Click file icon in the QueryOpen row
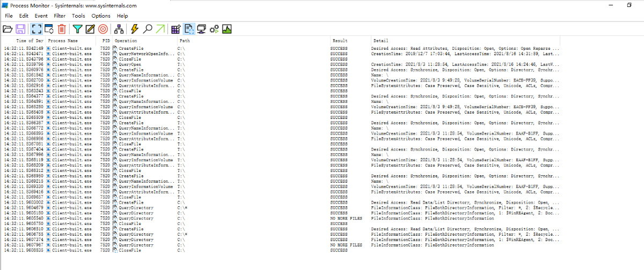The width and height of the screenshot is (644, 270). click(115, 64)
